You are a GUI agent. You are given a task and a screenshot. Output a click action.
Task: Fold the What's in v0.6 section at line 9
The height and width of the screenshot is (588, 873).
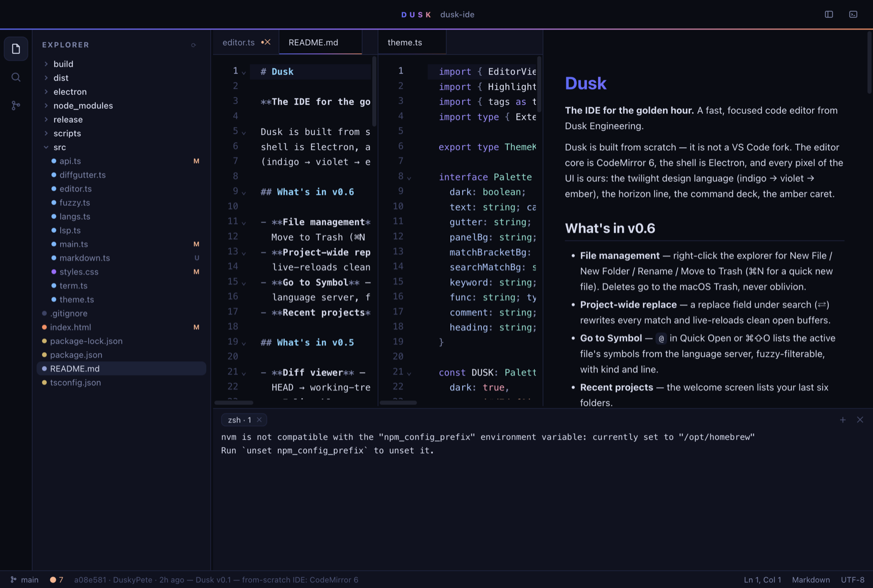coord(244,193)
